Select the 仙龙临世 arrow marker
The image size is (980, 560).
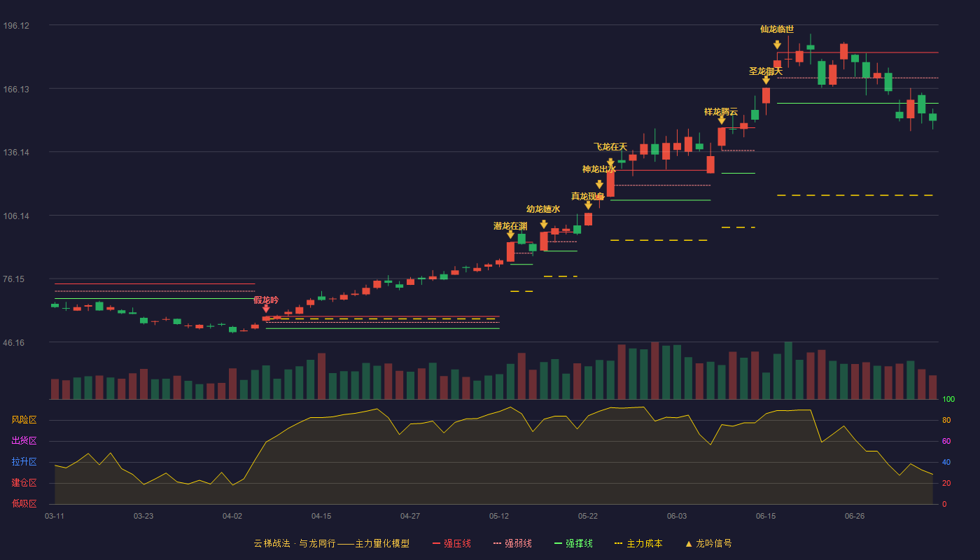tap(777, 45)
